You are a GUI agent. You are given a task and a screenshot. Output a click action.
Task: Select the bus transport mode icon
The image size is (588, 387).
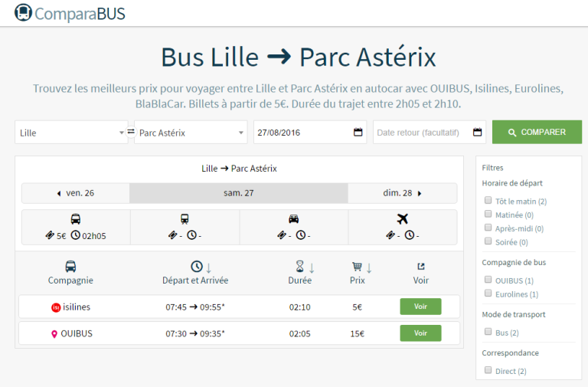76,219
